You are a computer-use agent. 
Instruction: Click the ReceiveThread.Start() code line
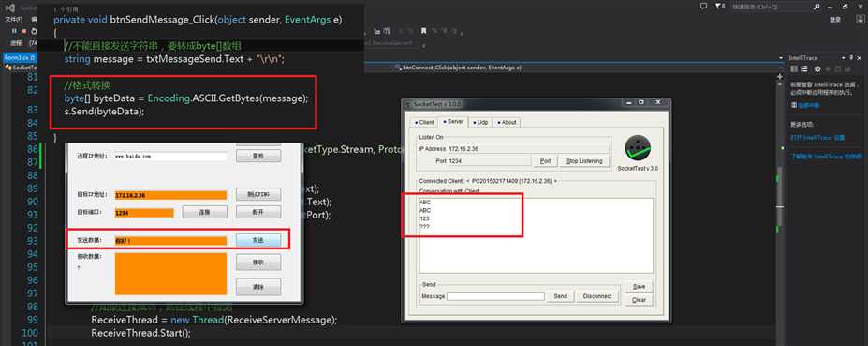point(140,333)
